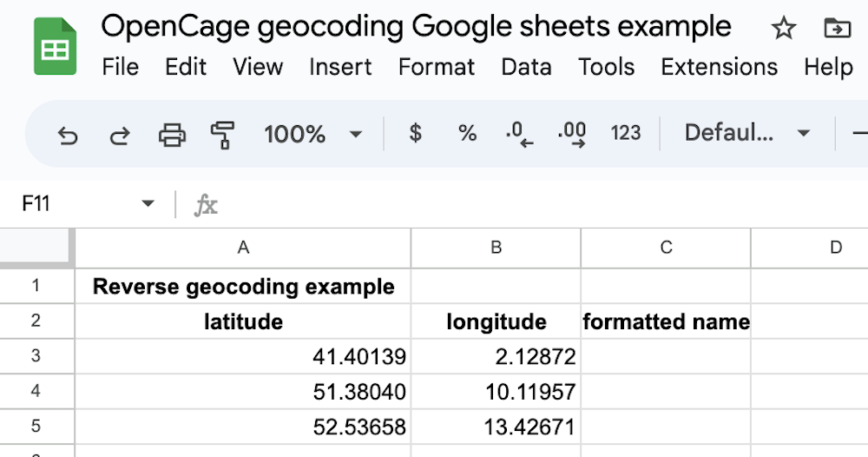Viewport: 868px width, 457px height.
Task: Decrease decimal places
Action: [x=519, y=134]
